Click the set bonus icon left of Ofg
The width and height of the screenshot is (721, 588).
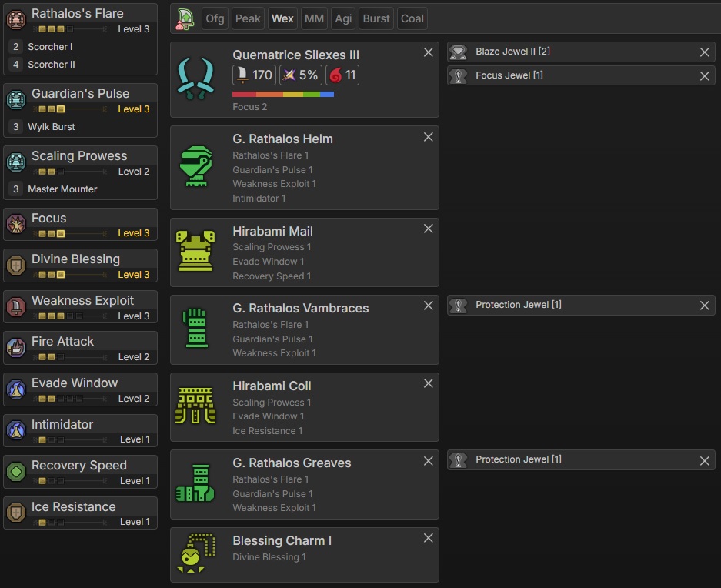185,18
